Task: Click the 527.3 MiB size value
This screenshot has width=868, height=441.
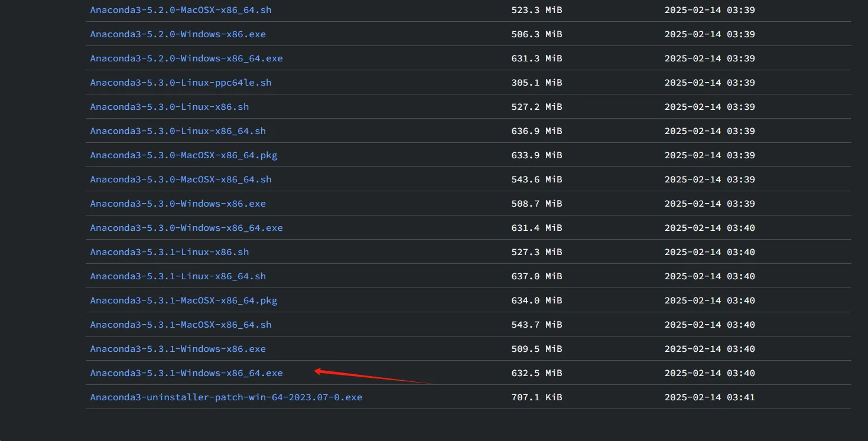Action: (x=537, y=252)
